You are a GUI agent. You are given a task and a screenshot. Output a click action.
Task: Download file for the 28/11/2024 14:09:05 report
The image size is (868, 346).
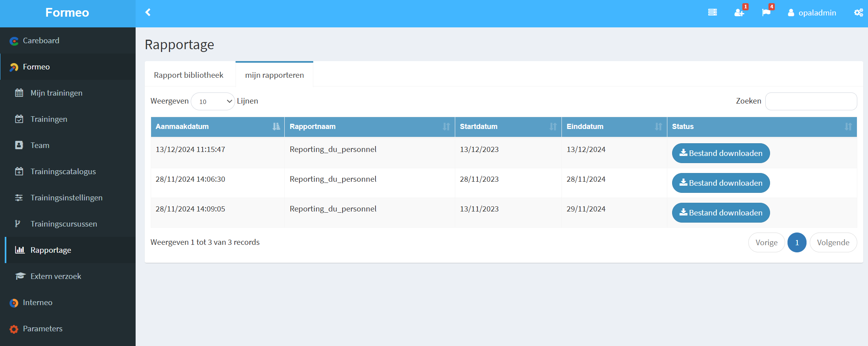(721, 213)
